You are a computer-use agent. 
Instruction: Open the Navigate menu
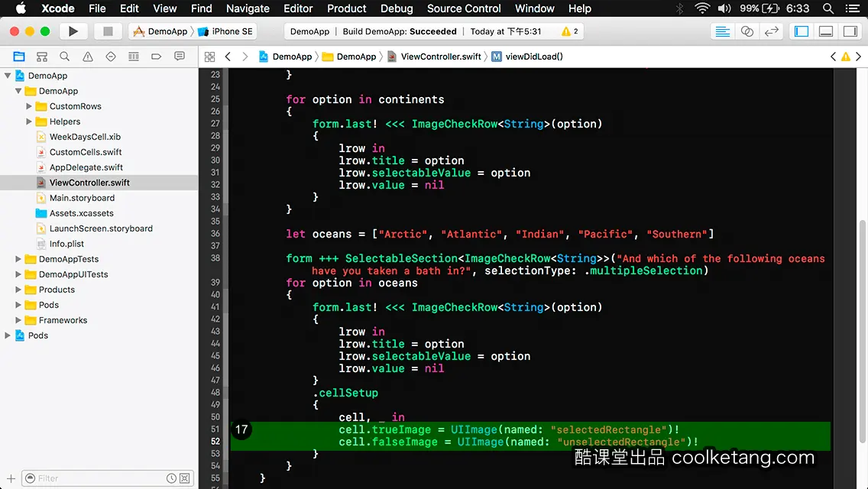pos(248,8)
